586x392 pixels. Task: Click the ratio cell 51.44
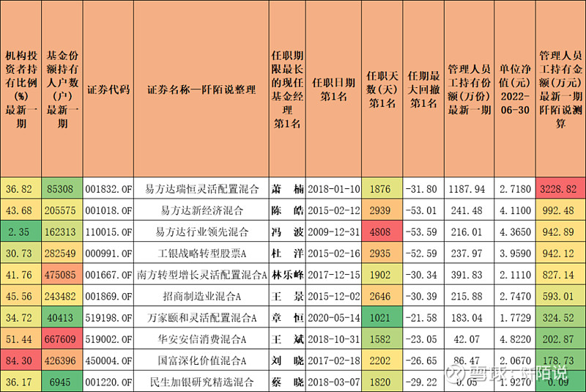pos(21,339)
